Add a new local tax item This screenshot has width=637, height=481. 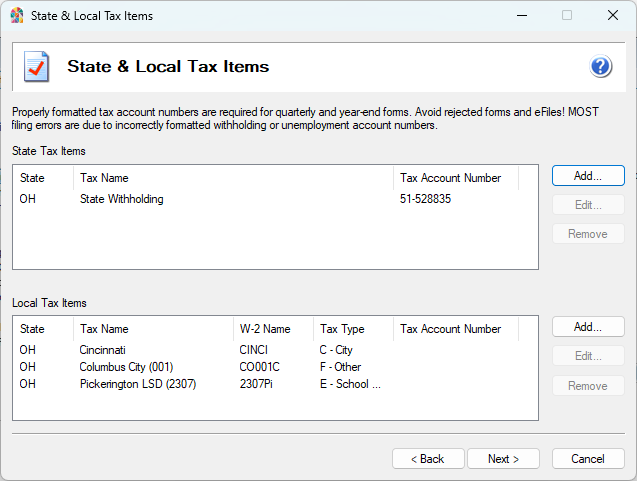588,327
